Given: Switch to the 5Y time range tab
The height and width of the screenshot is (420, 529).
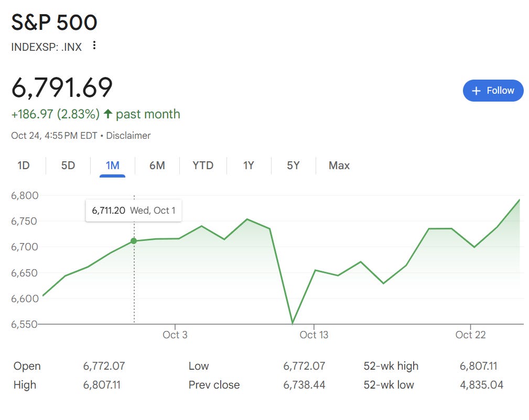Looking at the screenshot, I should [293, 165].
